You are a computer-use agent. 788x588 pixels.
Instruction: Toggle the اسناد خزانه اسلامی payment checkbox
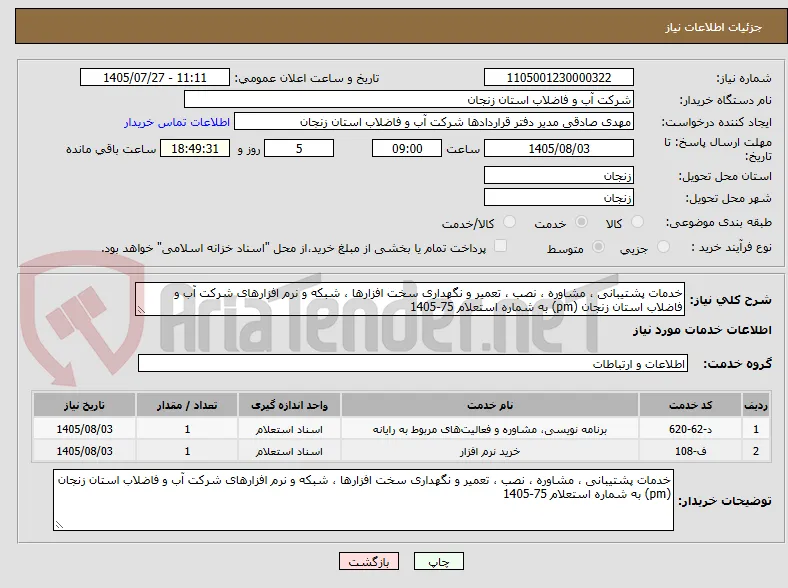501,246
